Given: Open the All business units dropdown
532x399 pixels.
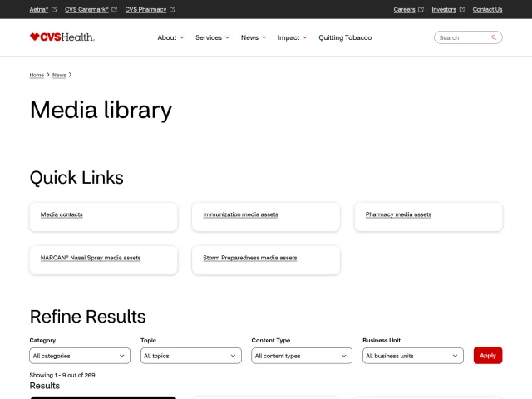Looking at the screenshot, I should pos(413,356).
